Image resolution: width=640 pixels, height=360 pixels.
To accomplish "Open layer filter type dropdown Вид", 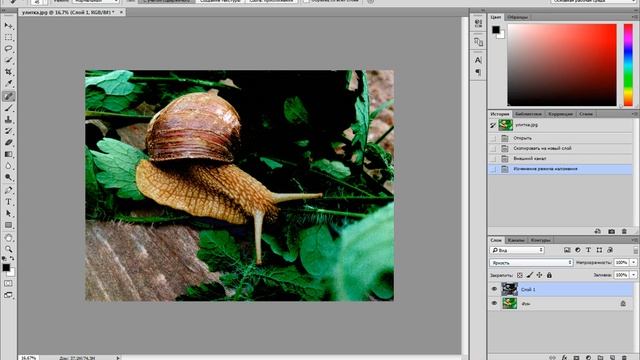I will (x=517, y=250).
